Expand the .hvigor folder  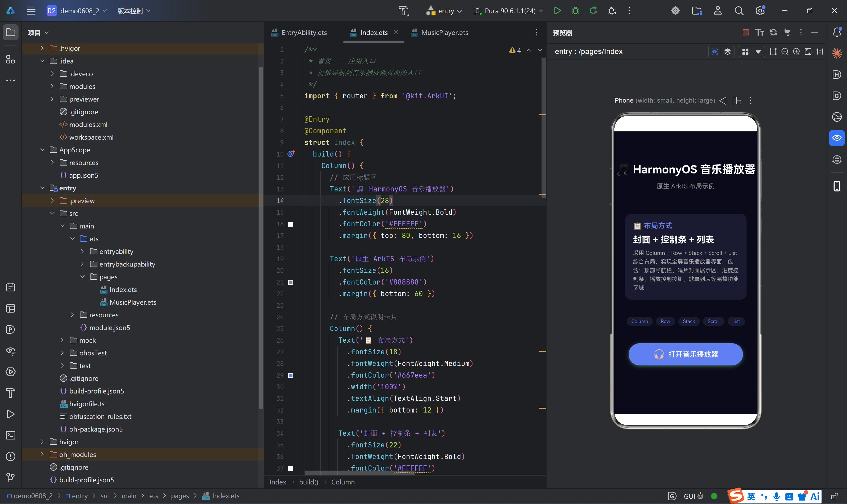(x=42, y=48)
